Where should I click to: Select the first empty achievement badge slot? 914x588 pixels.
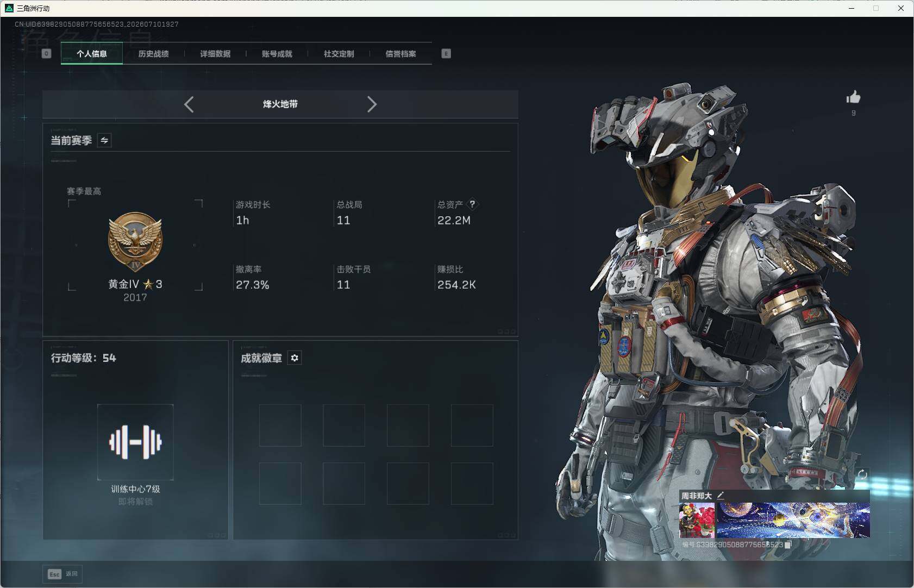(x=280, y=426)
